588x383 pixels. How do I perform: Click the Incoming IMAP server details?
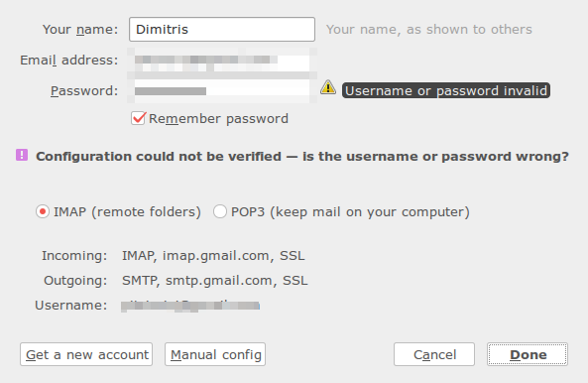click(213, 255)
